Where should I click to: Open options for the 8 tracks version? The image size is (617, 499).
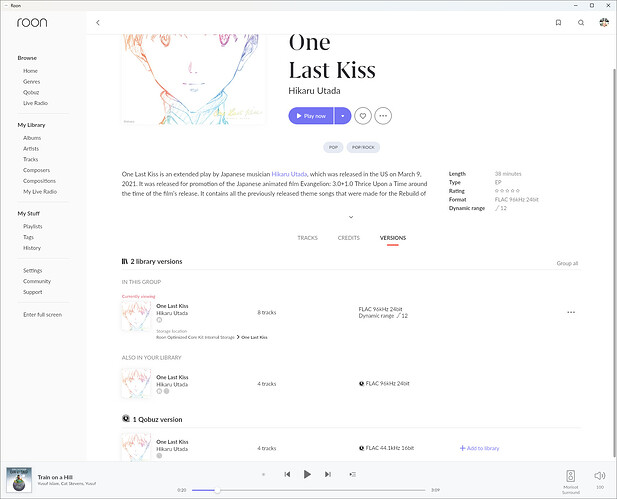click(571, 312)
